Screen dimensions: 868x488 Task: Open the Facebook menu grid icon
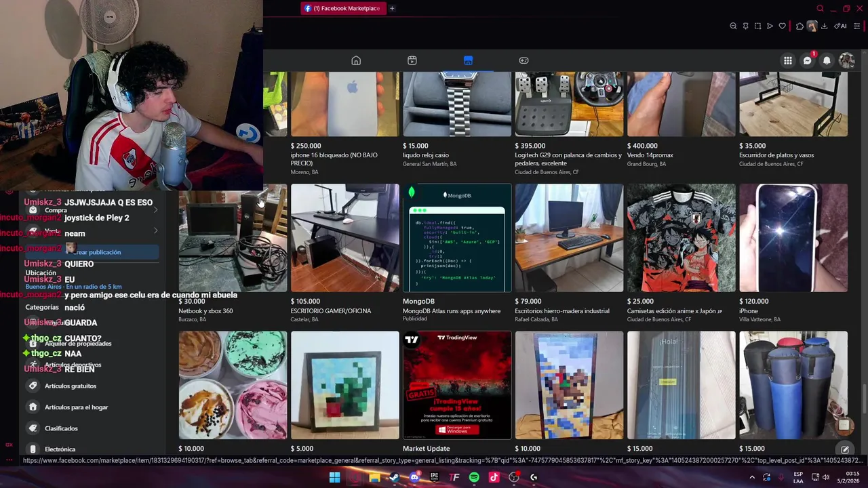click(788, 60)
